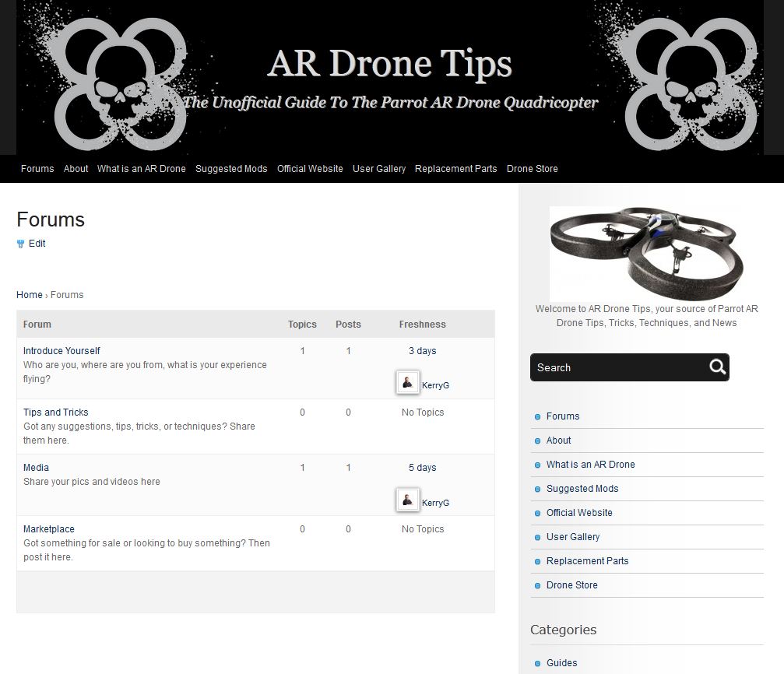Image resolution: width=784 pixels, height=674 pixels.
Task: Click KerryG name in Introduce Yourself row
Action: pyautogui.click(x=435, y=385)
